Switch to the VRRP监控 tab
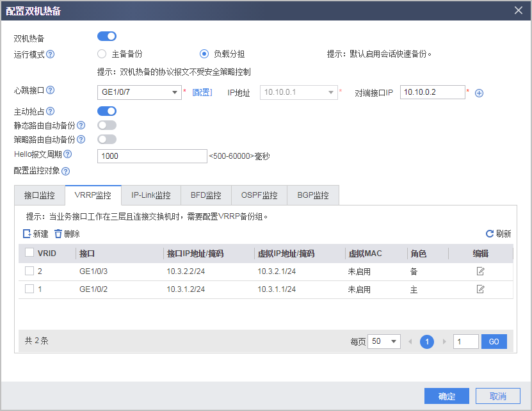This screenshot has height=411, width=532. pyautogui.click(x=93, y=195)
